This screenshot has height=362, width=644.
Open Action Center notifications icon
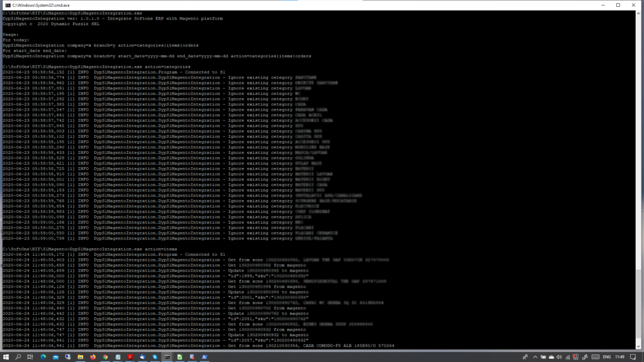click(633, 357)
